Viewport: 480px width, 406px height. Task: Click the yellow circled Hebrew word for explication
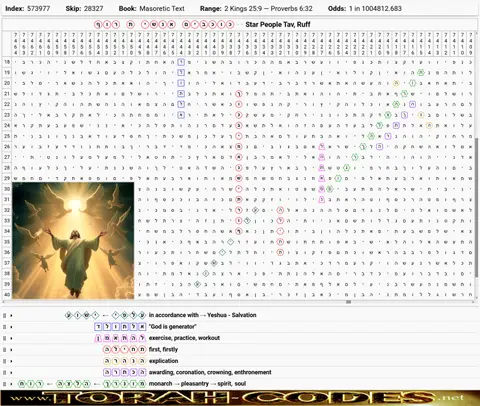[x=124, y=361]
